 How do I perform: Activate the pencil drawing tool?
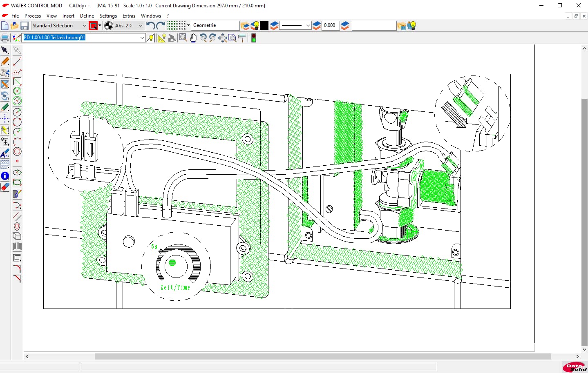pyautogui.click(x=5, y=62)
